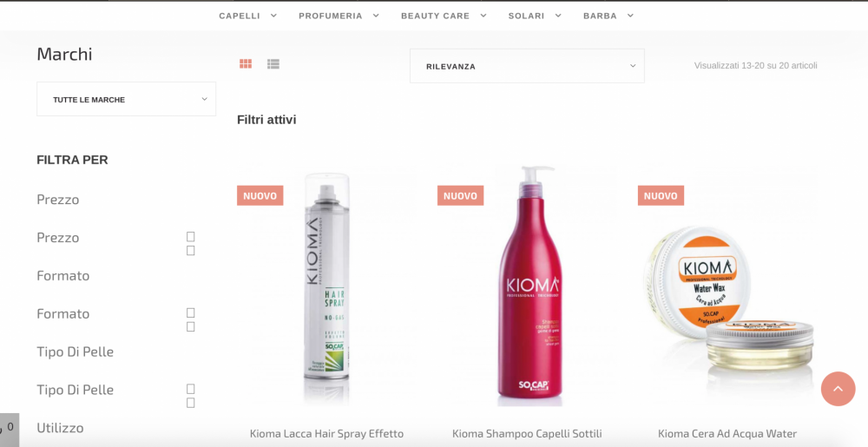
Task: Switch to grid view layout
Action: coord(246,63)
